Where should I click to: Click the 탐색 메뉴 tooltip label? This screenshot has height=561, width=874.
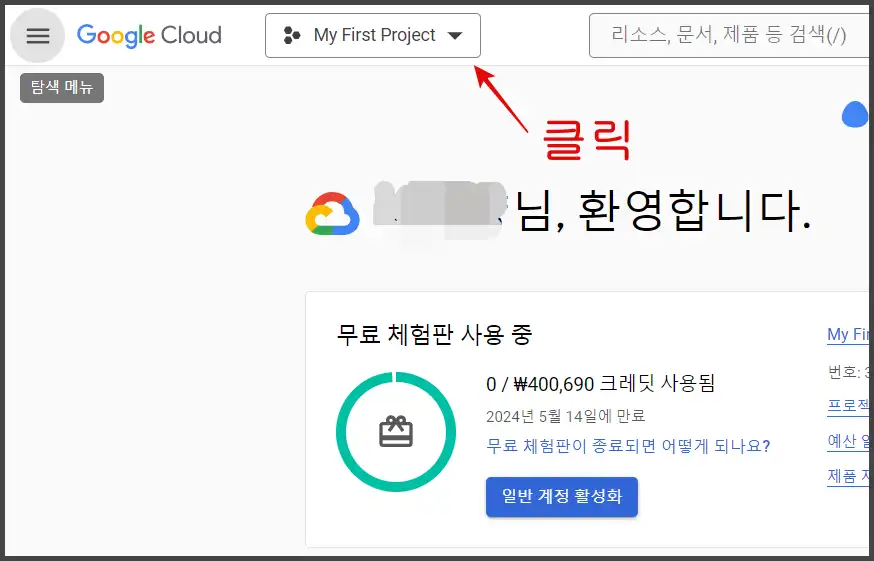[62, 88]
